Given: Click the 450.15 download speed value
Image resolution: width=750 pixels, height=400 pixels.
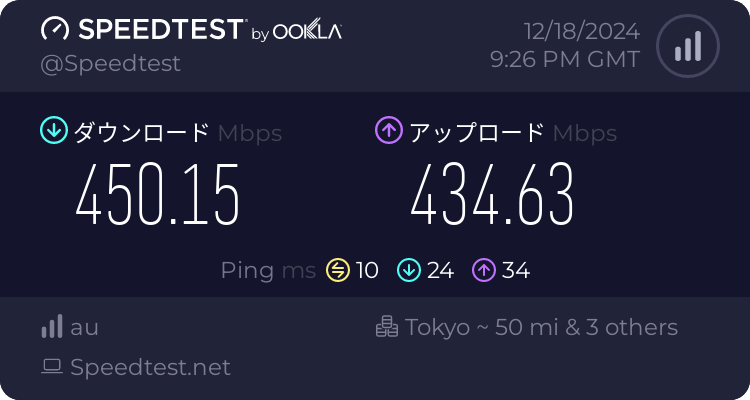Looking at the screenshot, I should click(x=158, y=194).
